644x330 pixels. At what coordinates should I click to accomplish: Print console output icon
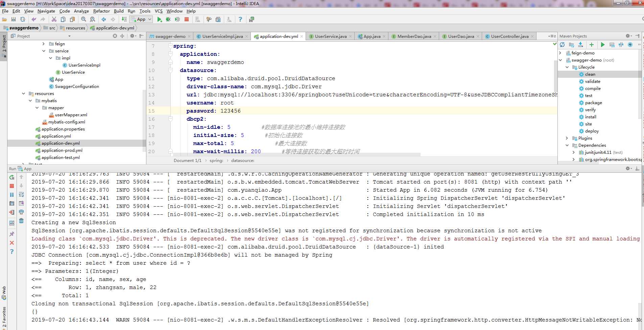coord(21,212)
